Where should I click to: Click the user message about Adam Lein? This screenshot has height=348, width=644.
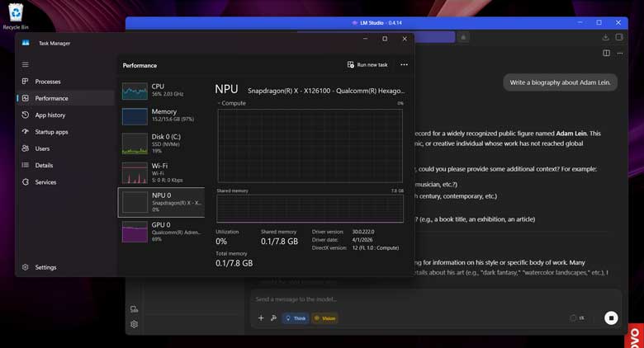point(560,82)
